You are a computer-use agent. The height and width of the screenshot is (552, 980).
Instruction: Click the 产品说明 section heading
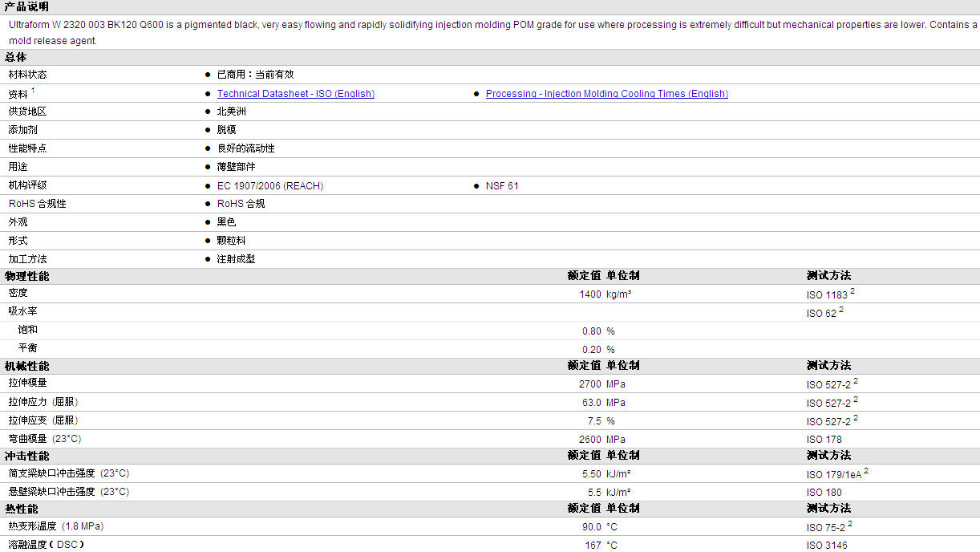coord(26,6)
